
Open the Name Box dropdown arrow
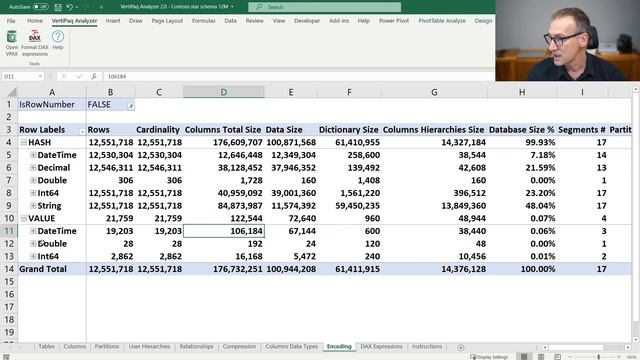pyautogui.click(x=40, y=76)
